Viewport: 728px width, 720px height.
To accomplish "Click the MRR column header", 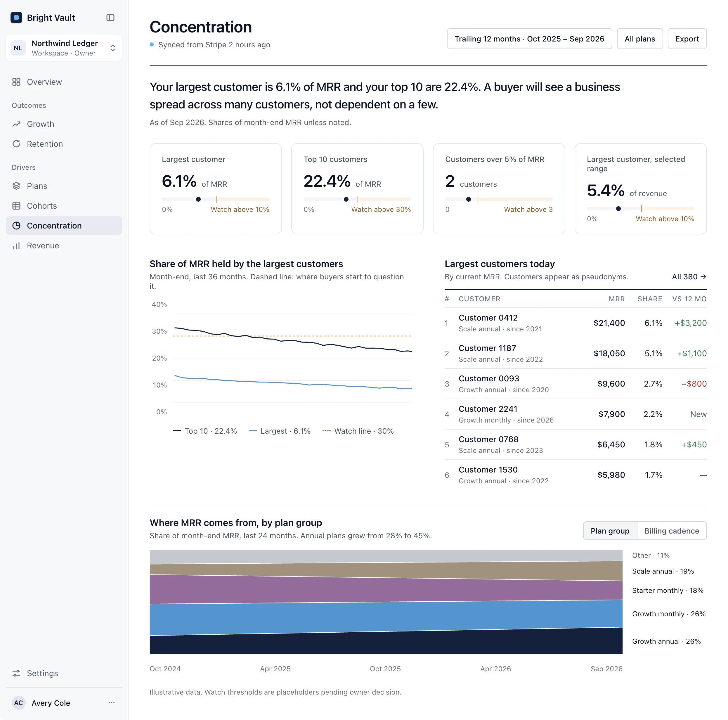I will pos(616,299).
